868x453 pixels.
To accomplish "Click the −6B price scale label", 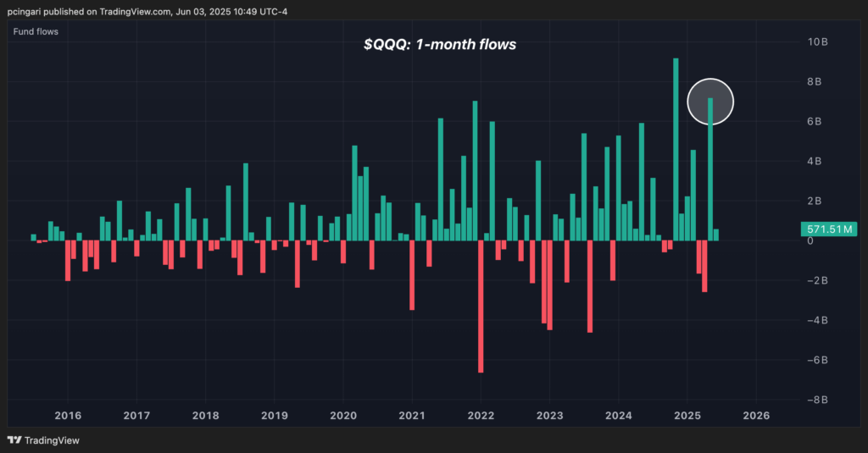I will click(817, 360).
